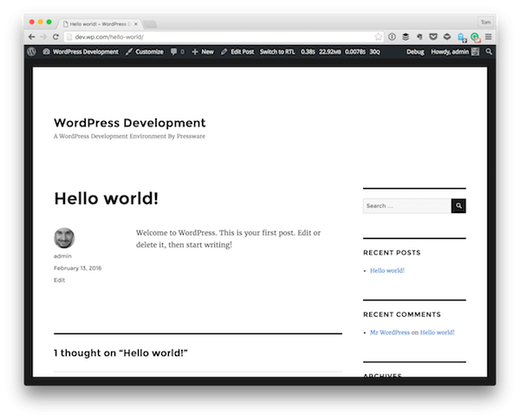
Task: Click the 0.0078s query time stat
Action: 354,52
